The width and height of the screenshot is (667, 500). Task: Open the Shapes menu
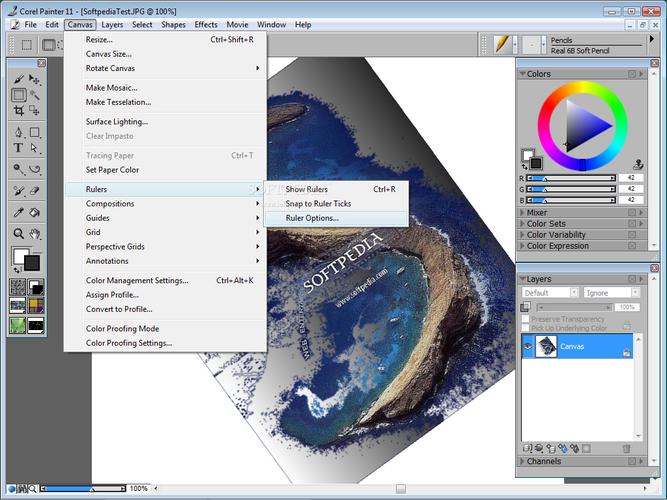pos(174,25)
